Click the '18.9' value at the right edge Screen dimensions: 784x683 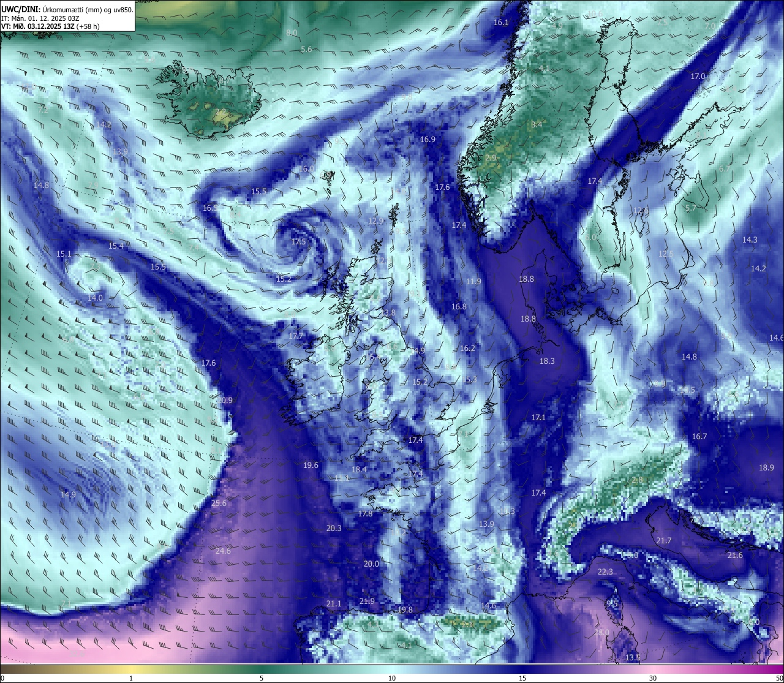pos(766,467)
